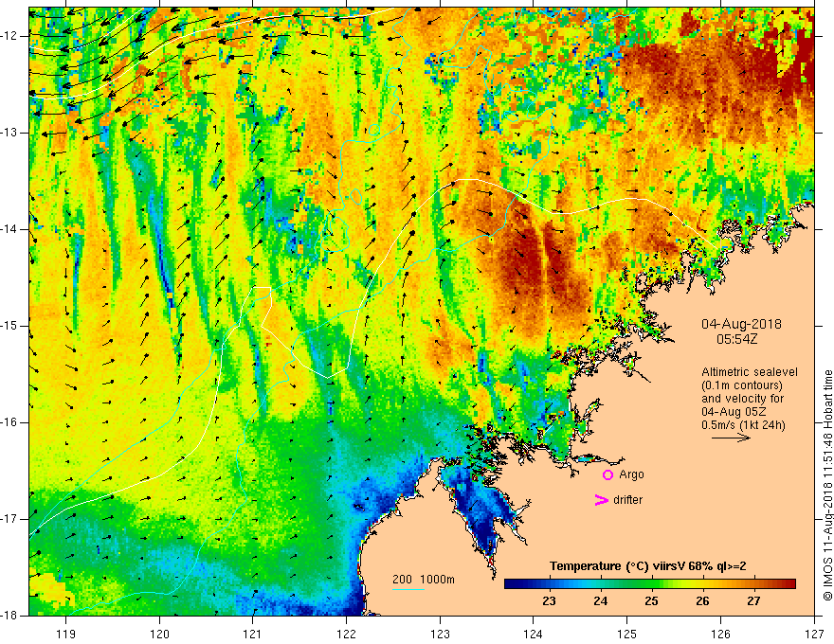Viewport: 834px width, 644px height.
Task: Click latitude axis label -17
Action: [10, 519]
